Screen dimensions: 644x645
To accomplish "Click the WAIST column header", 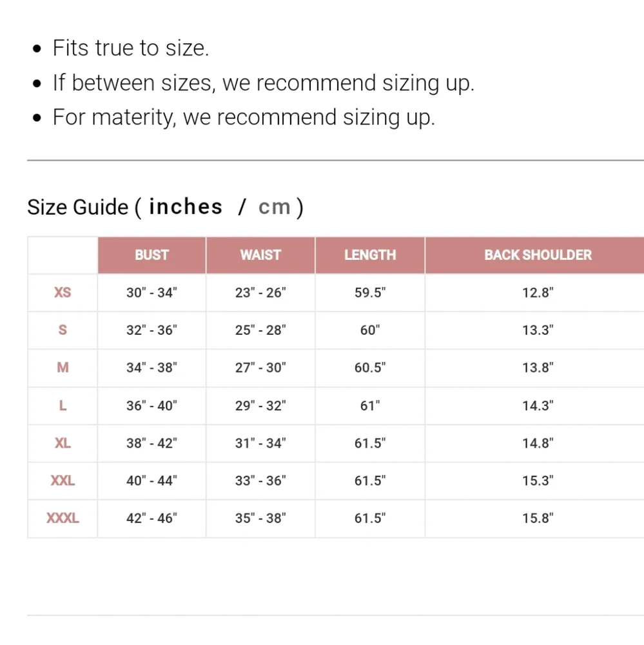I will [260, 255].
